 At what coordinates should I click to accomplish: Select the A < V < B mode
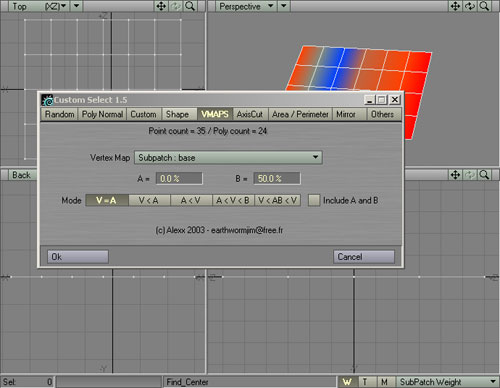[233, 200]
